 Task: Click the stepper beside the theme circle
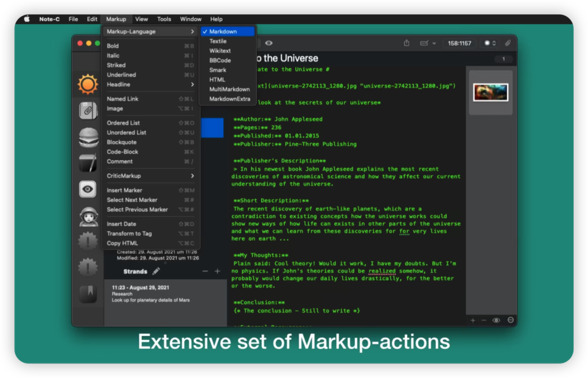click(x=493, y=43)
